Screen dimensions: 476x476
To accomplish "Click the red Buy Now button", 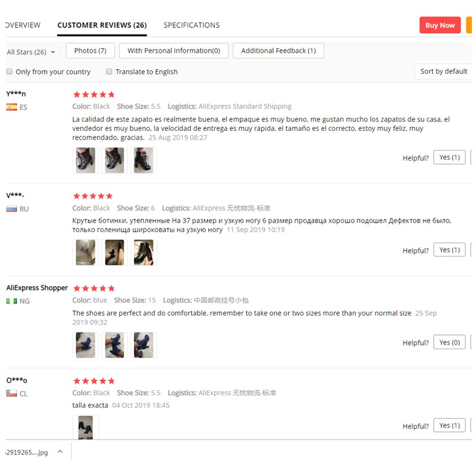I will [x=440, y=25].
